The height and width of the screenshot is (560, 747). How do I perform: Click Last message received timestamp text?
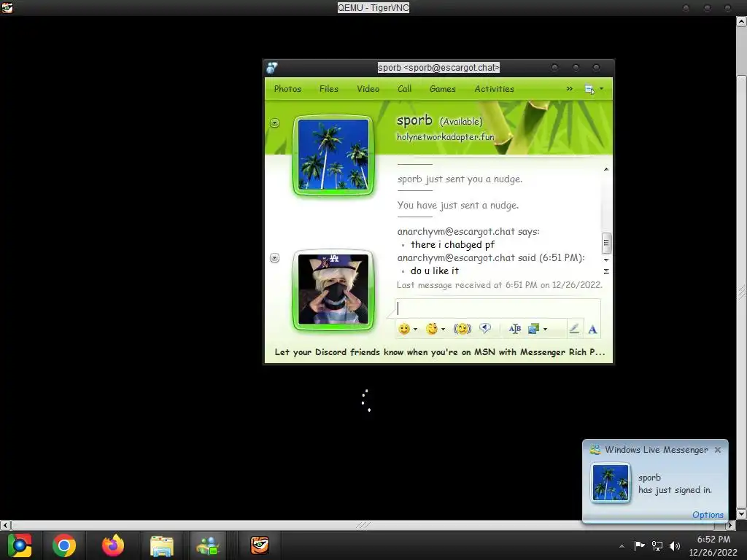pyautogui.click(x=499, y=285)
